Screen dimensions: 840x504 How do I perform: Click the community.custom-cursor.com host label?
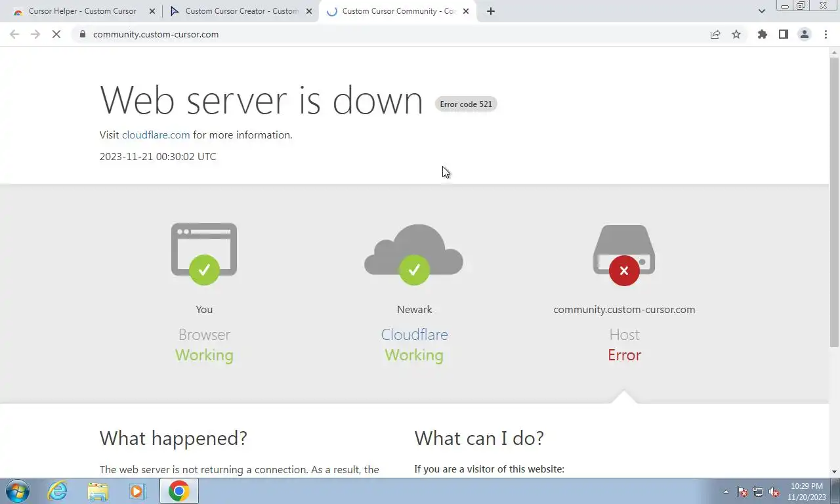point(624,309)
